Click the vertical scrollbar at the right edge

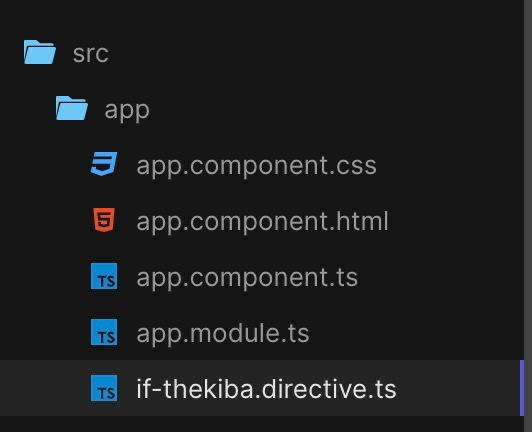(x=528, y=216)
